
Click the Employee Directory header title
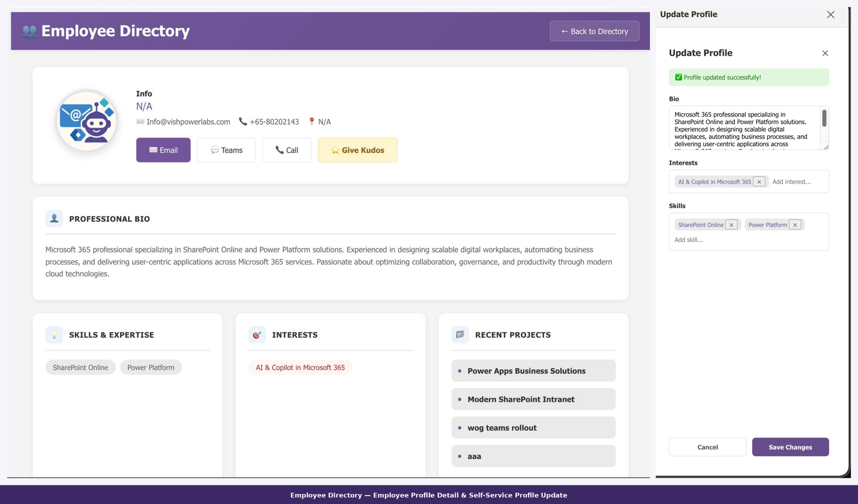115,31
